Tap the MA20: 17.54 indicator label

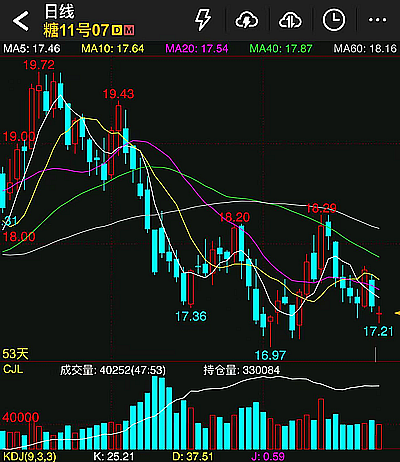click(x=197, y=49)
